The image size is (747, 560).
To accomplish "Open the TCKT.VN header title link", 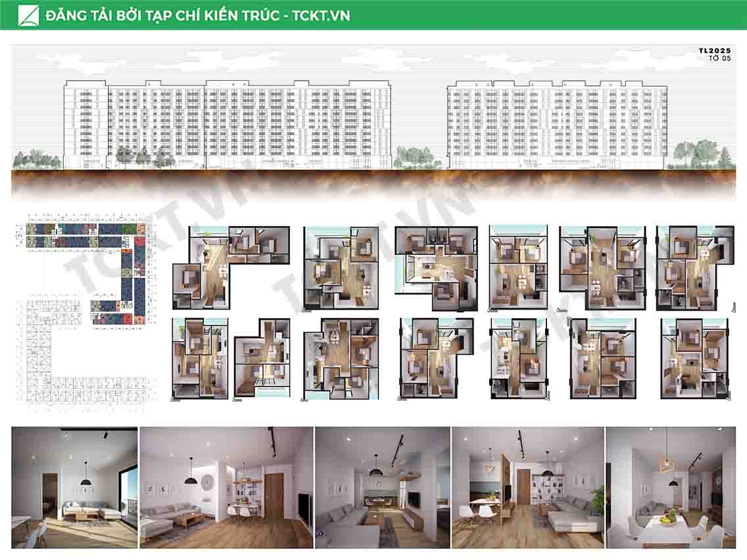I will click(x=197, y=15).
